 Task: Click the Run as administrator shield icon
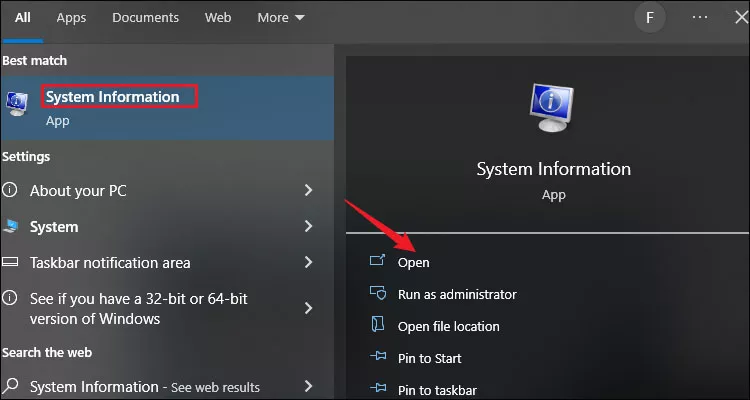(377, 293)
